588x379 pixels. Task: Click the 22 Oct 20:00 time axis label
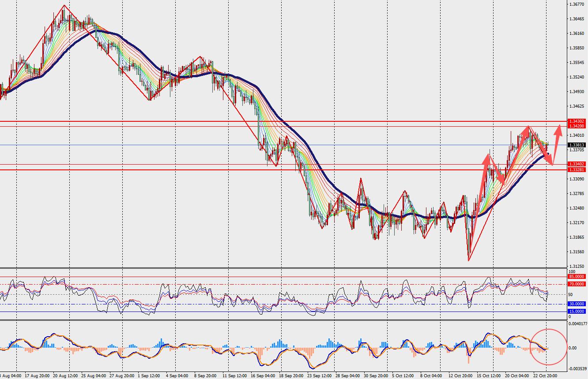tap(546, 375)
